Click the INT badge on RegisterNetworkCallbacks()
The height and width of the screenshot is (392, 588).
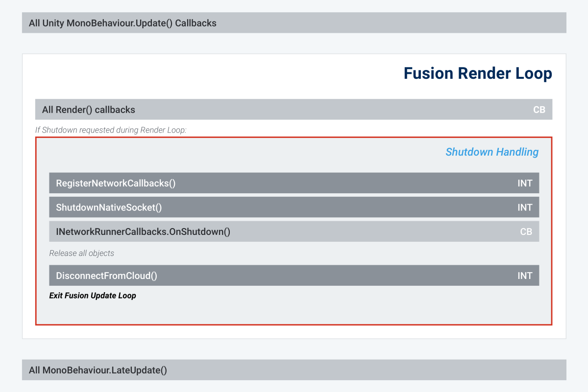(x=525, y=183)
